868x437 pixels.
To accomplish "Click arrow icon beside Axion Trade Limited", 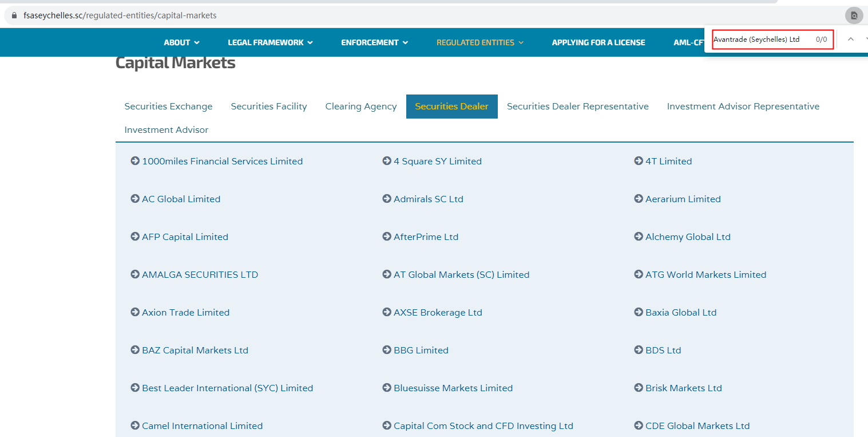I will [x=135, y=312].
